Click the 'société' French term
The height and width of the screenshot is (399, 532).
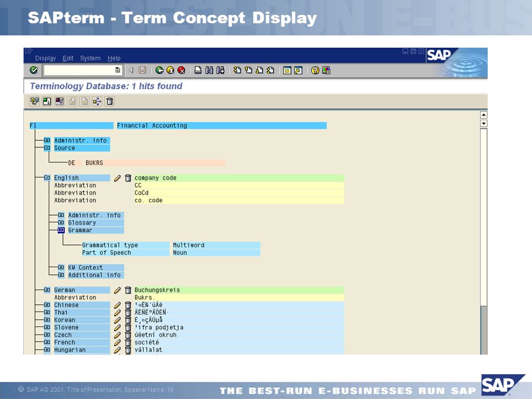[x=239, y=342]
